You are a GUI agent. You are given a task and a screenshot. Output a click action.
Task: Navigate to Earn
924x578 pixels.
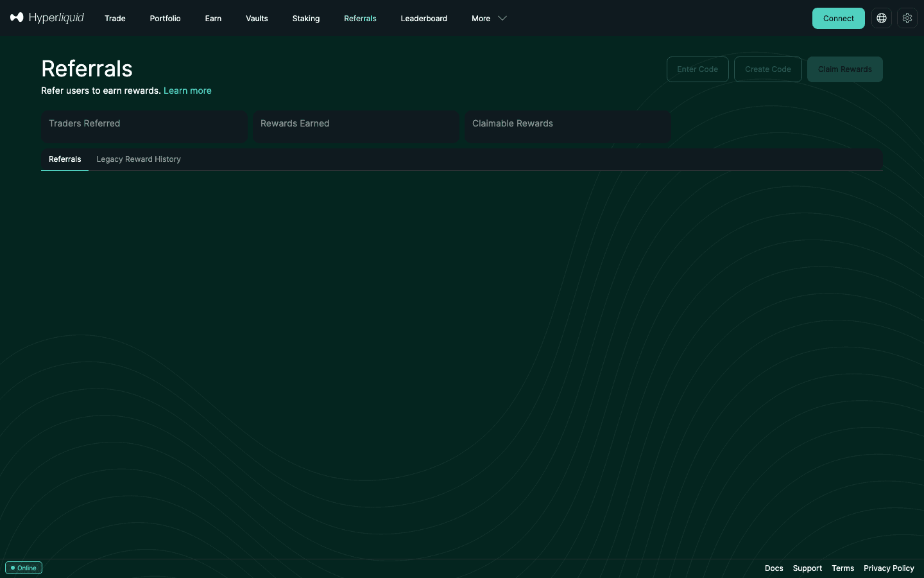coord(213,18)
